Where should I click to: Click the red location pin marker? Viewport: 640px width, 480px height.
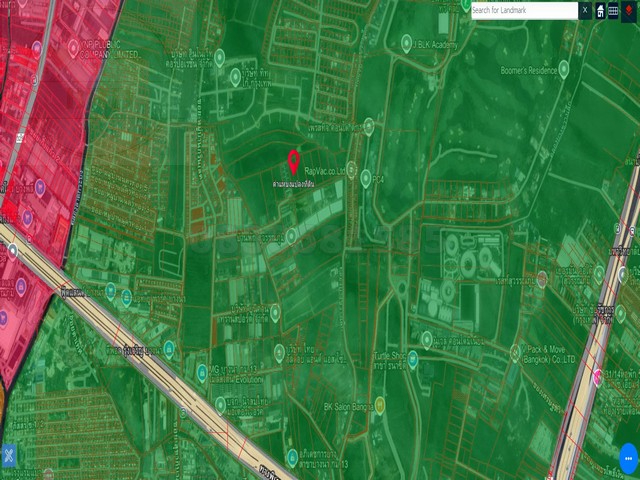click(294, 162)
